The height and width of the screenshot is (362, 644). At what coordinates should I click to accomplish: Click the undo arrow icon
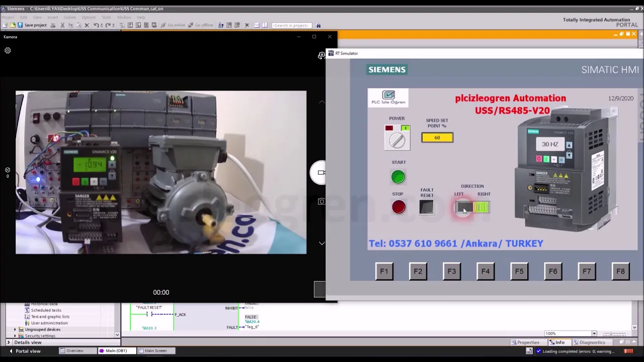pyautogui.click(x=96, y=25)
